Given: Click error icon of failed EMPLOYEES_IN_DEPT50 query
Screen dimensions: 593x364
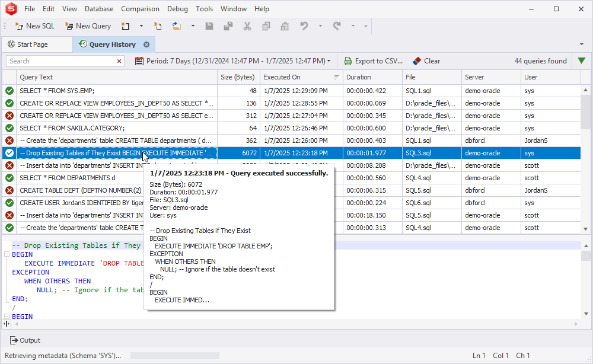Looking at the screenshot, I should [9, 116].
